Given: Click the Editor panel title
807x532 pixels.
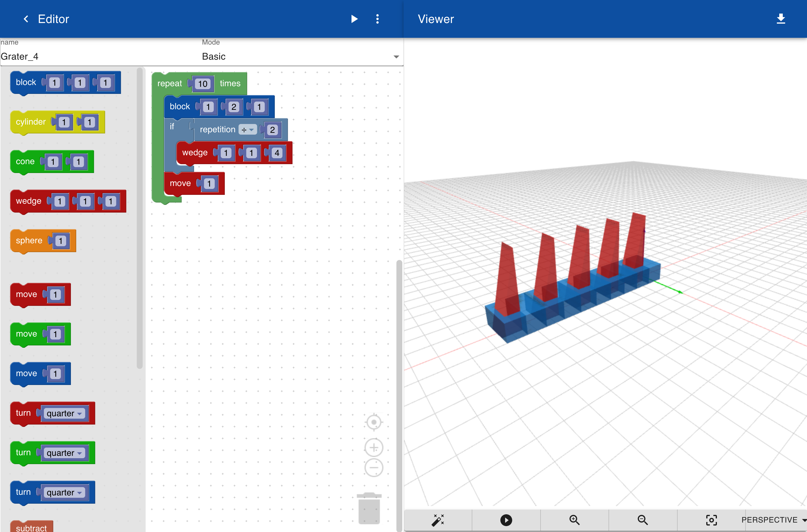Looking at the screenshot, I should tap(53, 19).
